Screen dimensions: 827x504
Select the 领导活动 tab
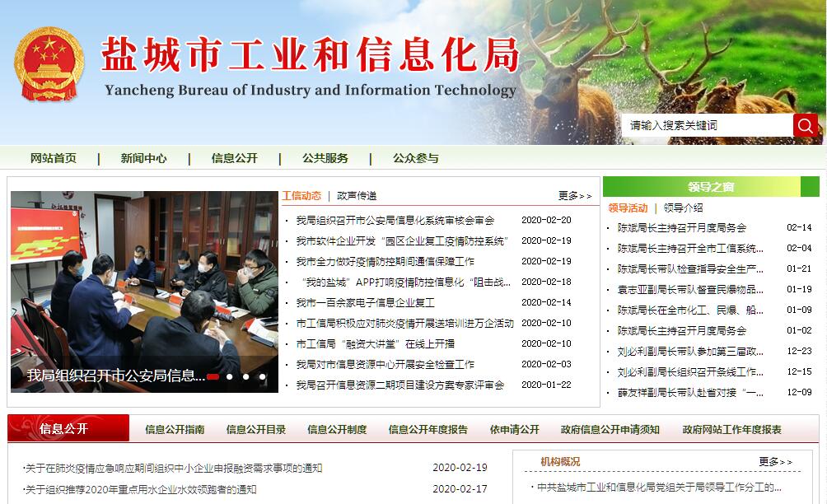(x=628, y=208)
